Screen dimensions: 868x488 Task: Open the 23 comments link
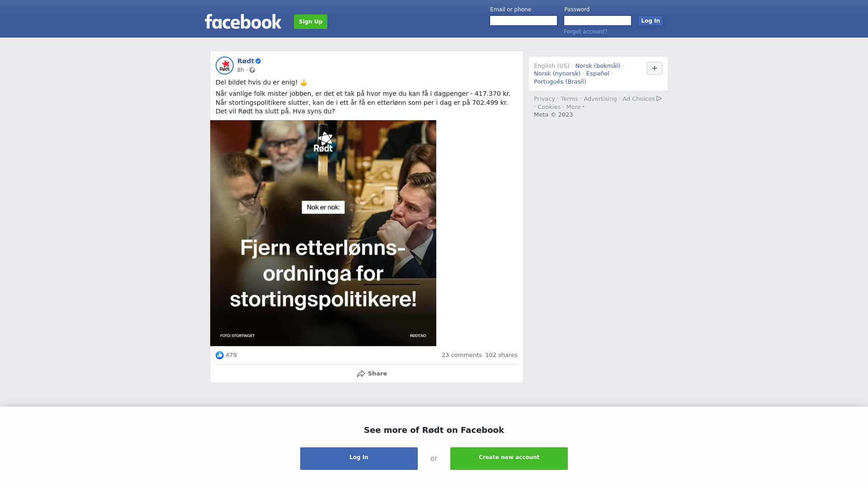pyautogui.click(x=462, y=355)
